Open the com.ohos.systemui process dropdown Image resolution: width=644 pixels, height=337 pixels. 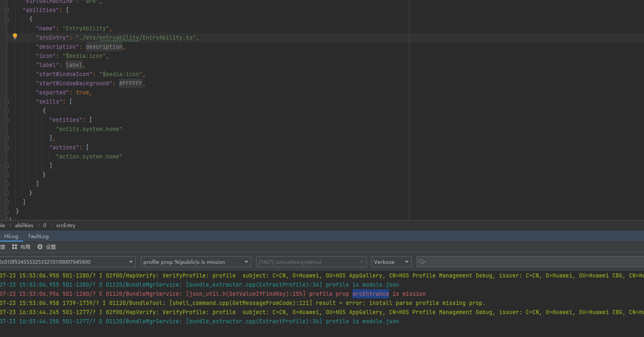(311, 262)
